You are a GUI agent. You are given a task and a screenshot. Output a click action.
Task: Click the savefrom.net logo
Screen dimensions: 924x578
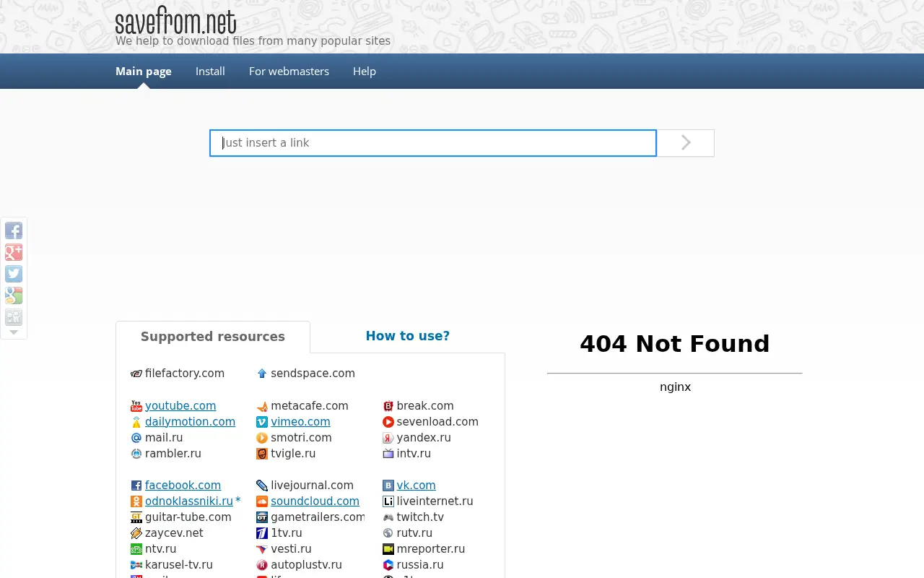pyautogui.click(x=175, y=22)
